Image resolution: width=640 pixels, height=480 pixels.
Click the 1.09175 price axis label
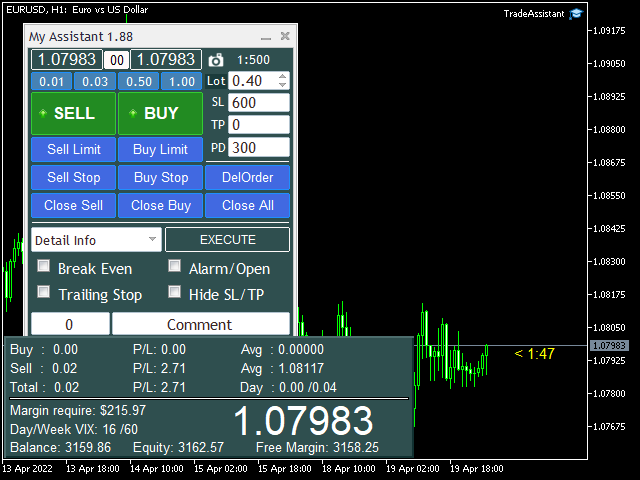[x=609, y=31]
